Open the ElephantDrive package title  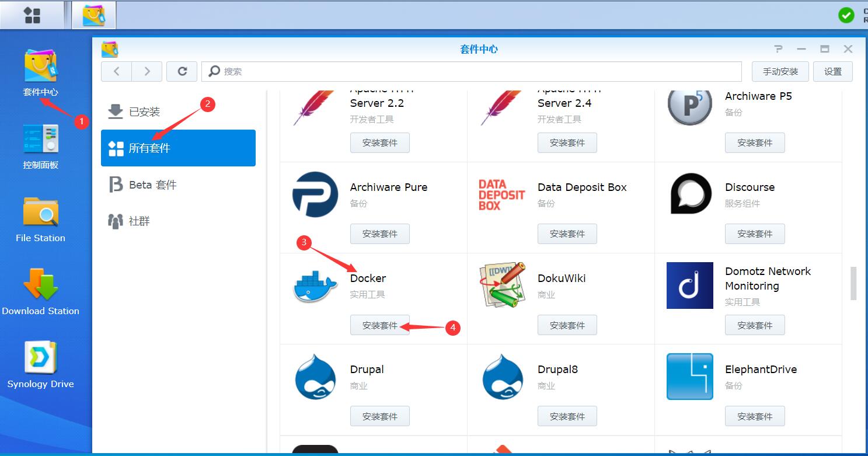coord(761,370)
